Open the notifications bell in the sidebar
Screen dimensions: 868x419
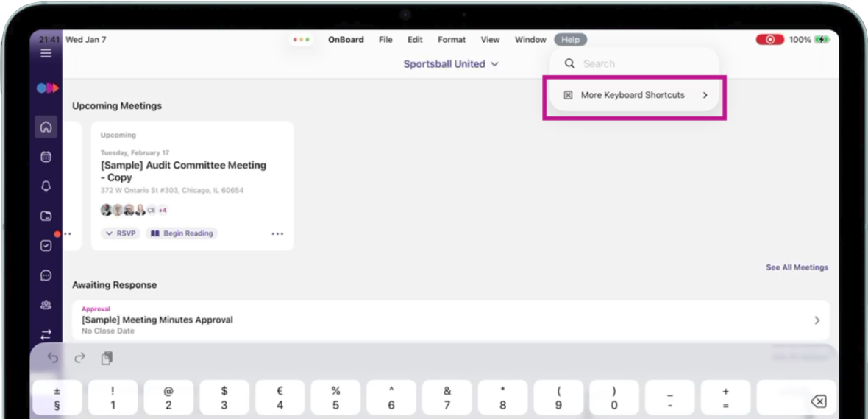[x=46, y=186]
